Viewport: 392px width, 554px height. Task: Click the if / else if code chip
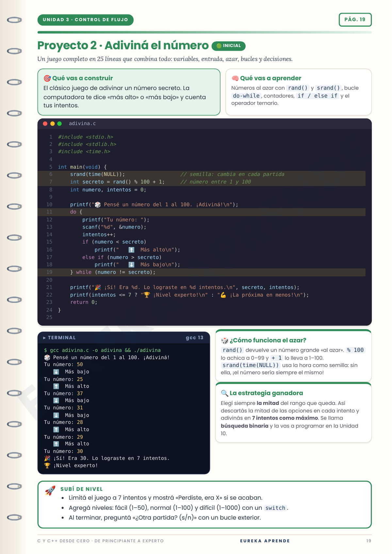click(318, 96)
